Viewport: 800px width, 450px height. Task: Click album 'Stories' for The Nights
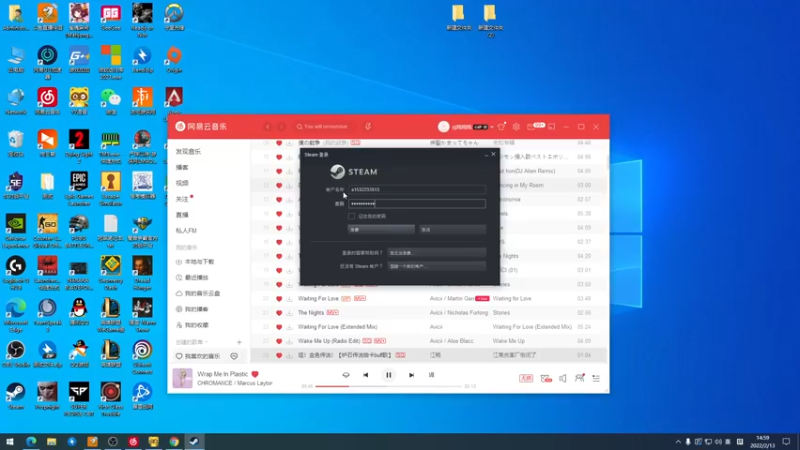[x=501, y=313]
